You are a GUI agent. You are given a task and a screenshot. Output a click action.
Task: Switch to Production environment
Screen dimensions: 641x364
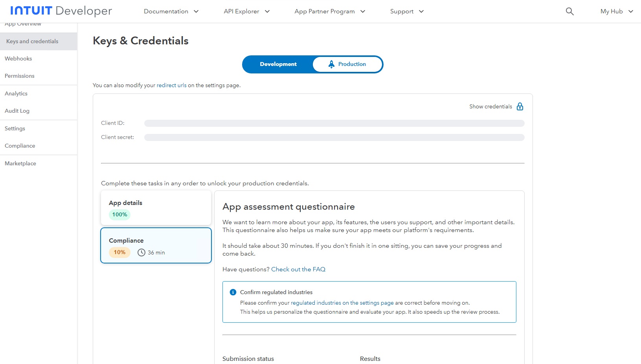click(x=347, y=64)
